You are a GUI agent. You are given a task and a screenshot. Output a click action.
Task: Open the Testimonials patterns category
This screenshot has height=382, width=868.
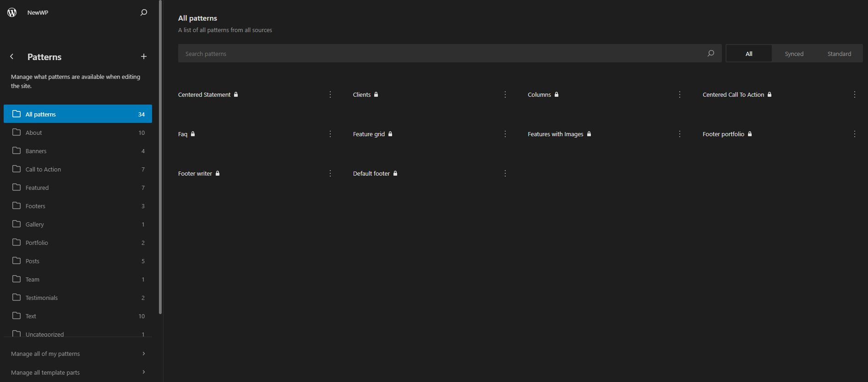coord(78,298)
